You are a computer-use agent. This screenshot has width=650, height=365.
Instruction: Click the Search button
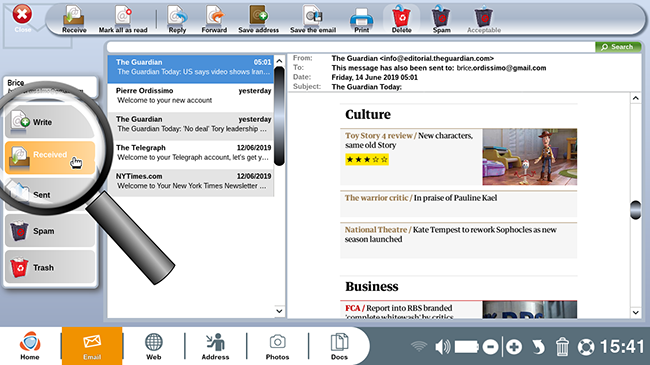click(618, 46)
